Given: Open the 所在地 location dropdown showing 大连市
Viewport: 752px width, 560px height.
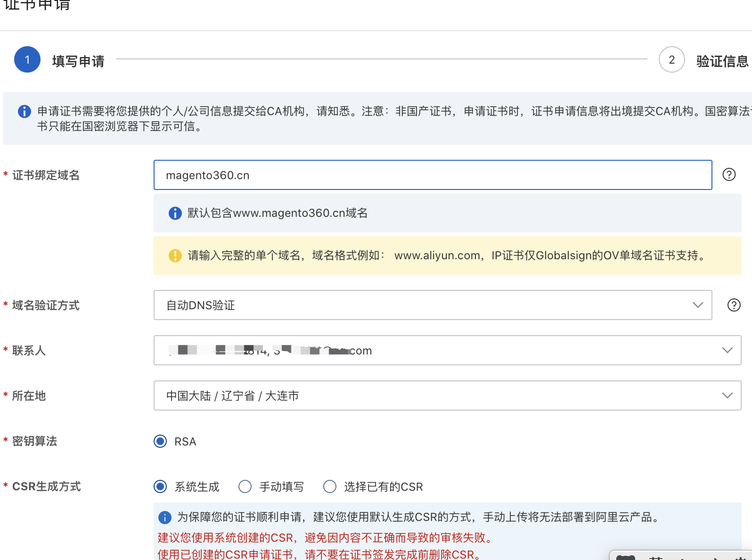Looking at the screenshot, I should pyautogui.click(x=447, y=395).
